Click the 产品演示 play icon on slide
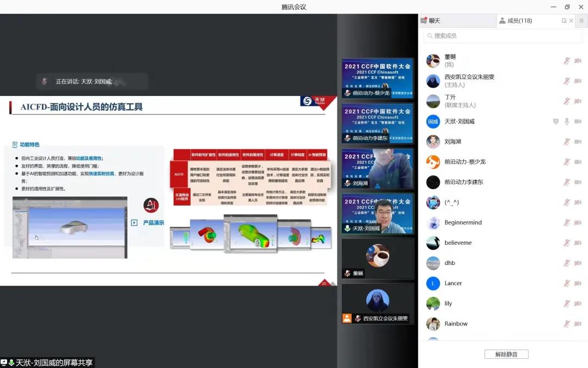The width and height of the screenshot is (588, 368). pyautogui.click(x=134, y=222)
